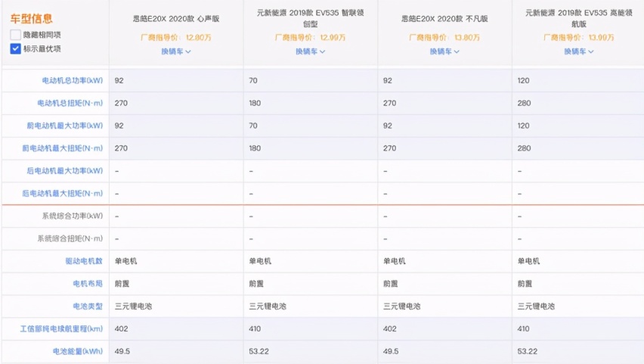Click the 思皓E20X 2020款 心声版 title

176,19
